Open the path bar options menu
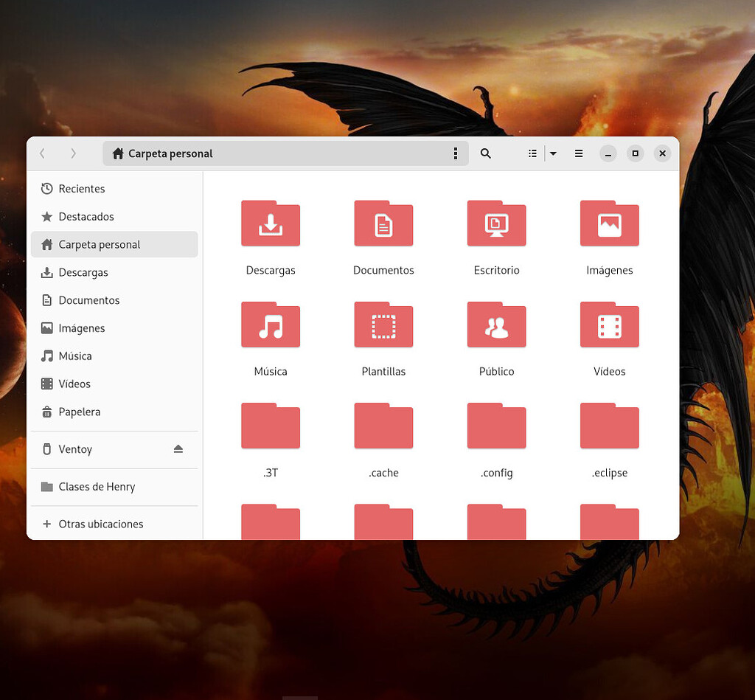Screen dimensions: 755x700 456,153
